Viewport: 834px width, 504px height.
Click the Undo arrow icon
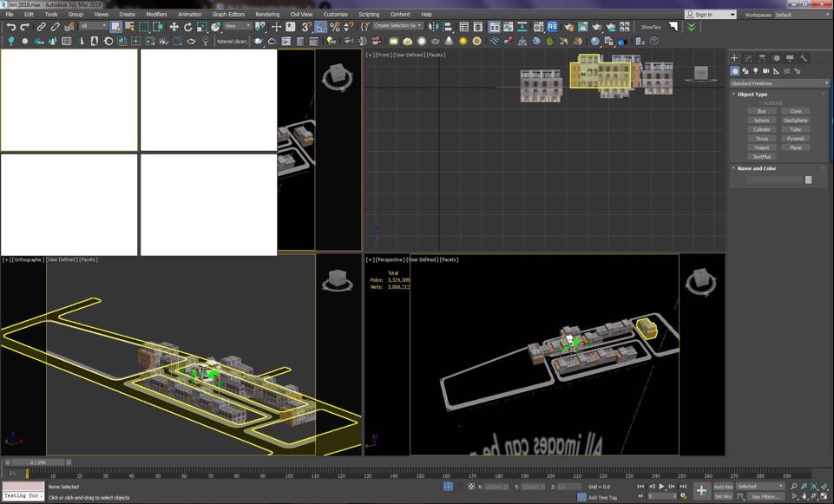click(x=10, y=27)
